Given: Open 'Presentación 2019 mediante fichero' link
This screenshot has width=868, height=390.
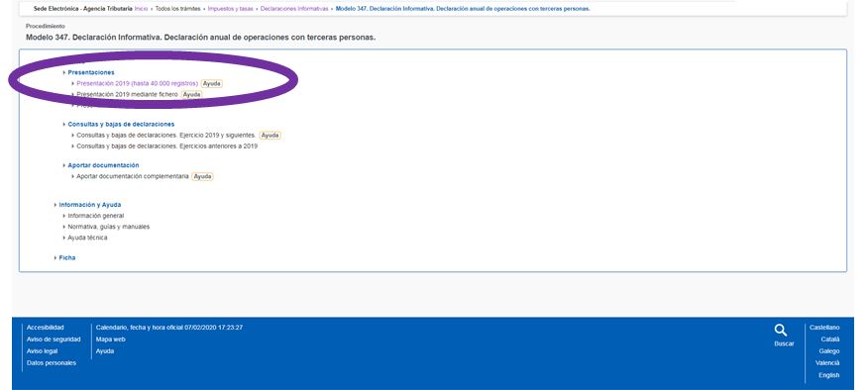Looking at the screenshot, I should tap(127, 95).
